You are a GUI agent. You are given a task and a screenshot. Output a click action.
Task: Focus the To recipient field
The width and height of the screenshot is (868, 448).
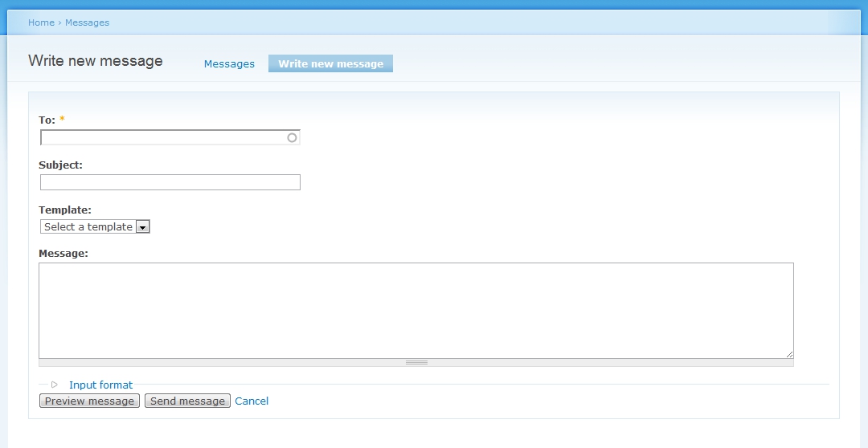(x=170, y=138)
